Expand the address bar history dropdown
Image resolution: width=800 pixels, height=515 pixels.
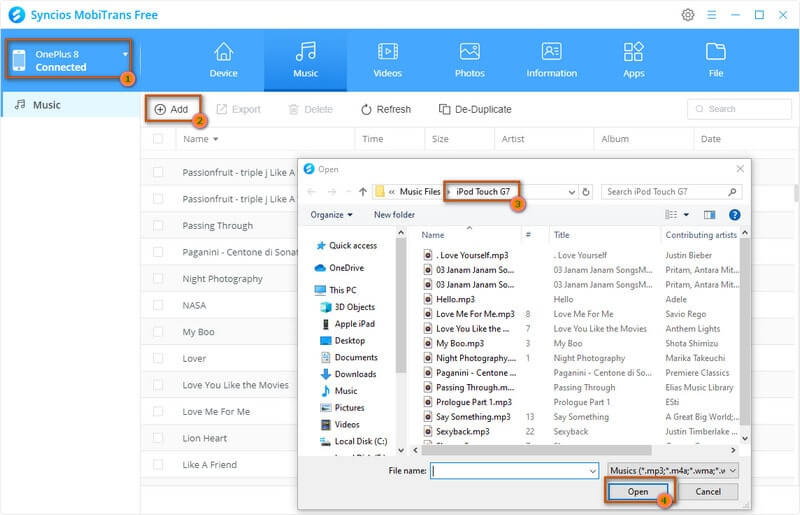coord(571,192)
